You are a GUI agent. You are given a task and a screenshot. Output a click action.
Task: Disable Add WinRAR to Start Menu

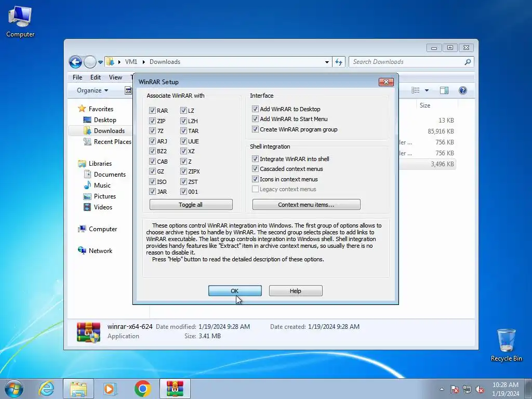(255, 119)
